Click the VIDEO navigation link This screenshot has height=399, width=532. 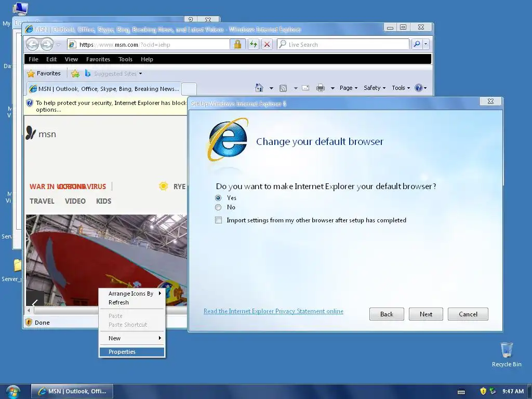click(75, 201)
